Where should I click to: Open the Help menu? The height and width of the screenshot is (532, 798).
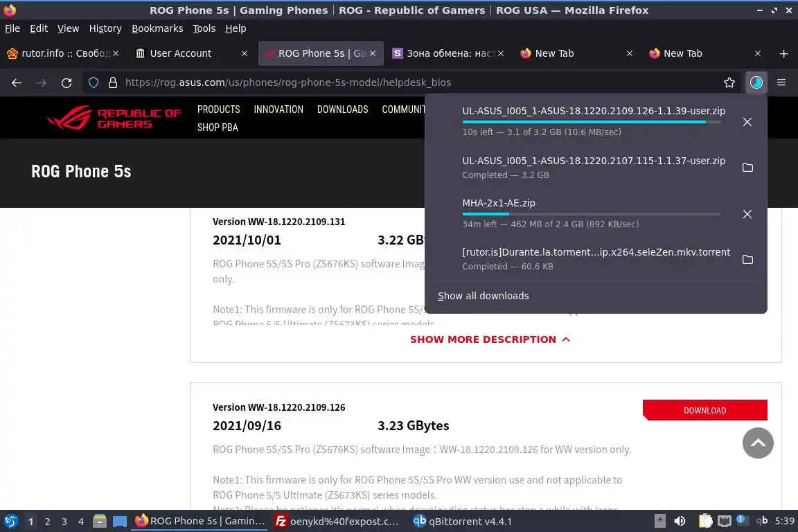(236, 28)
